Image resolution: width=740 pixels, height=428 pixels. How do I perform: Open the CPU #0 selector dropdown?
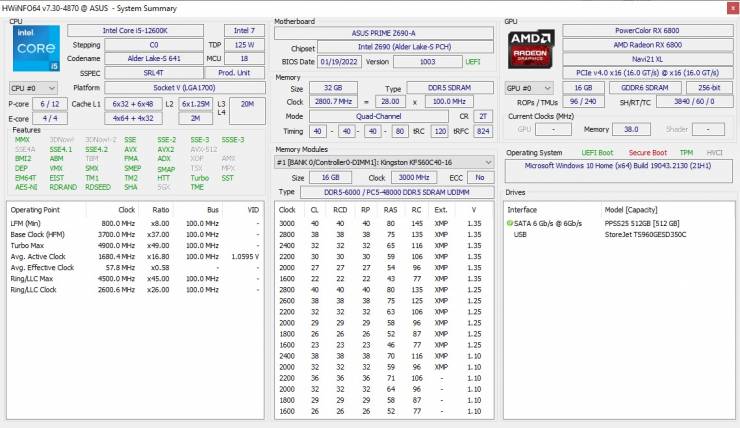click(x=33, y=88)
